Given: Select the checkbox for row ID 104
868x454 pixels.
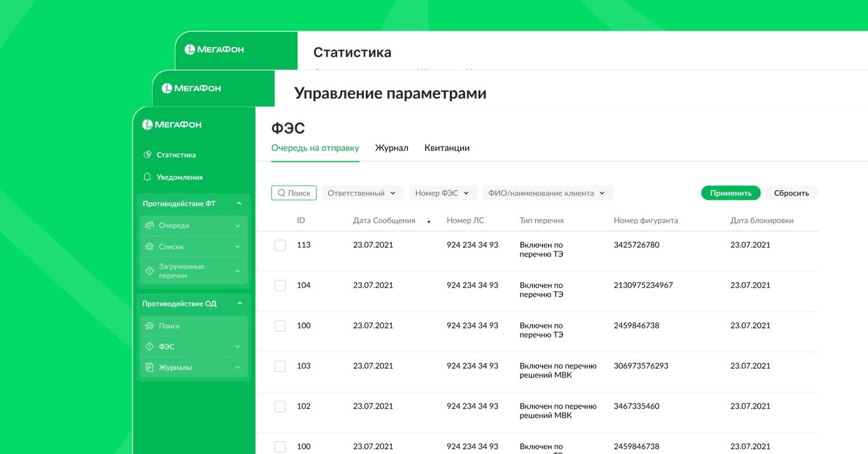Looking at the screenshot, I should 280,285.
